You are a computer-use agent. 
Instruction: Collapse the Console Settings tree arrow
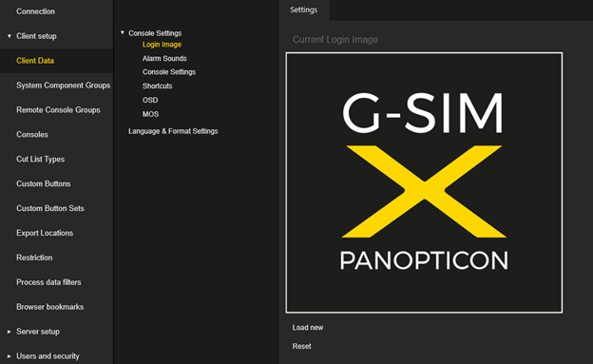tap(123, 33)
